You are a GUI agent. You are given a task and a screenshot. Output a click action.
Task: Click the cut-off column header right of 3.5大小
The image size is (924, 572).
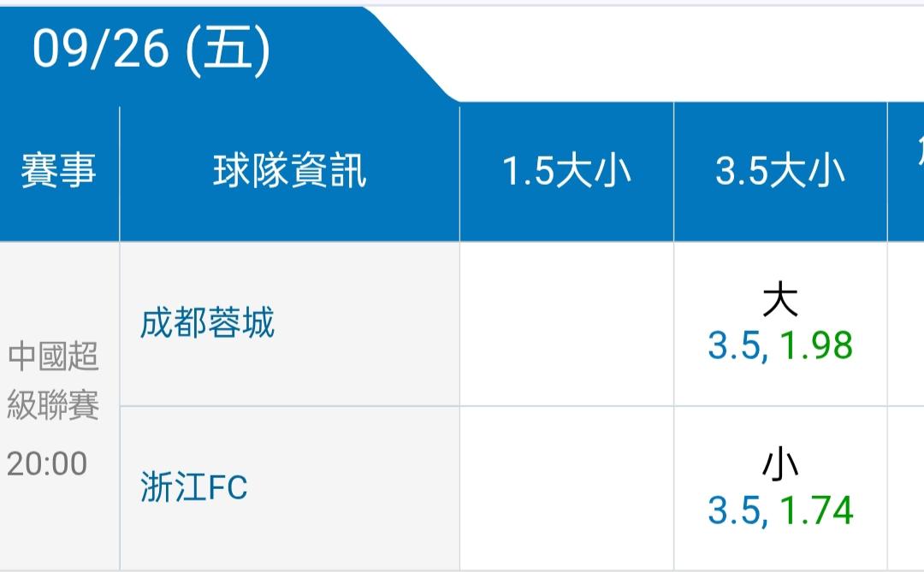pos(907,172)
